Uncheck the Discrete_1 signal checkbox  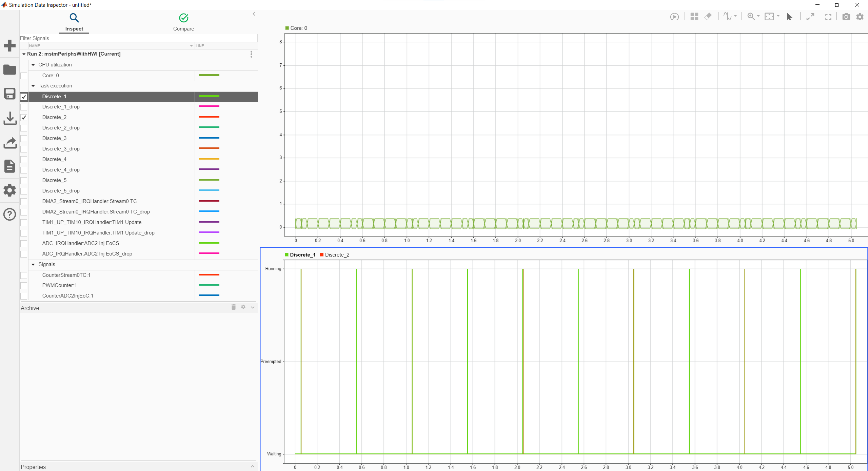pos(24,97)
